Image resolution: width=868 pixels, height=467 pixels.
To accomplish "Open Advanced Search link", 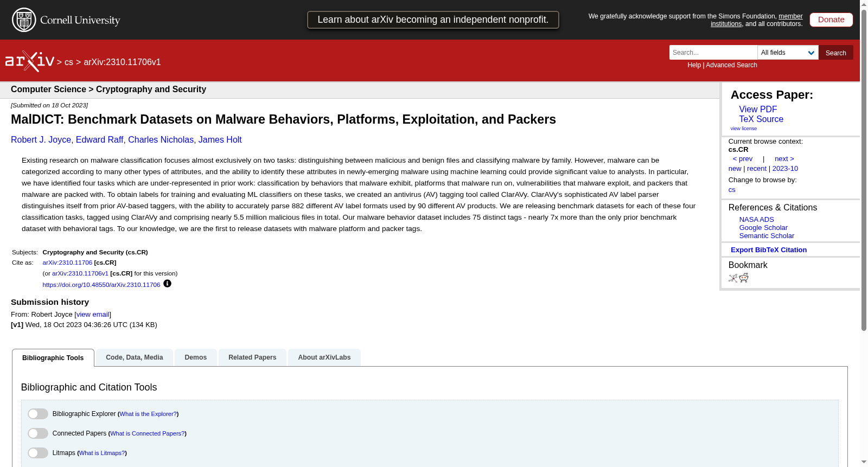I will pyautogui.click(x=731, y=65).
